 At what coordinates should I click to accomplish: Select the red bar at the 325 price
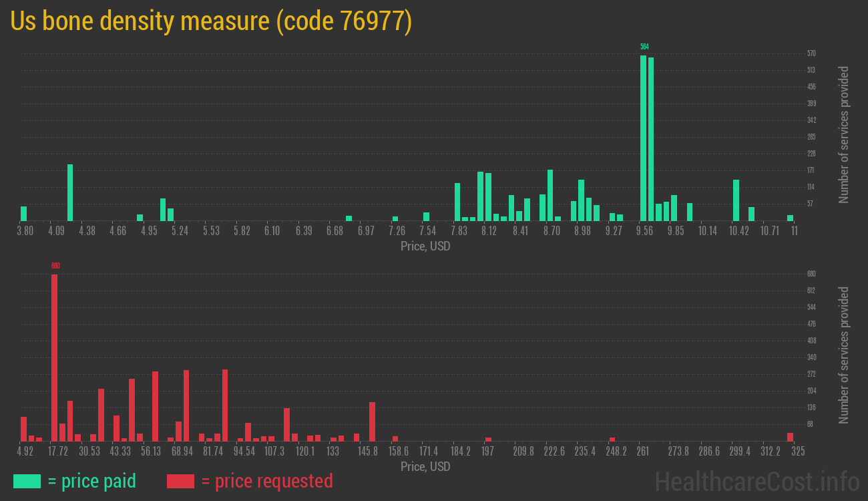coord(790,437)
